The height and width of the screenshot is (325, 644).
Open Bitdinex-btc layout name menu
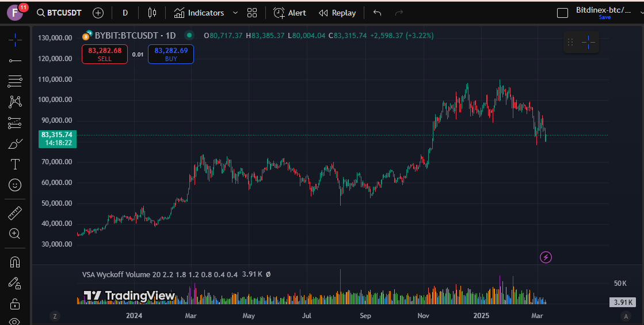[603, 10]
